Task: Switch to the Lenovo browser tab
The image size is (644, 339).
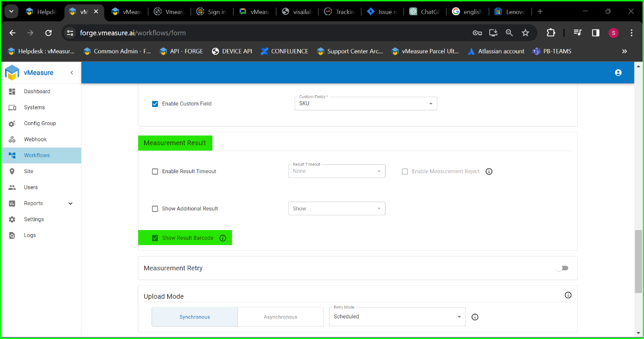Action: pos(510,12)
